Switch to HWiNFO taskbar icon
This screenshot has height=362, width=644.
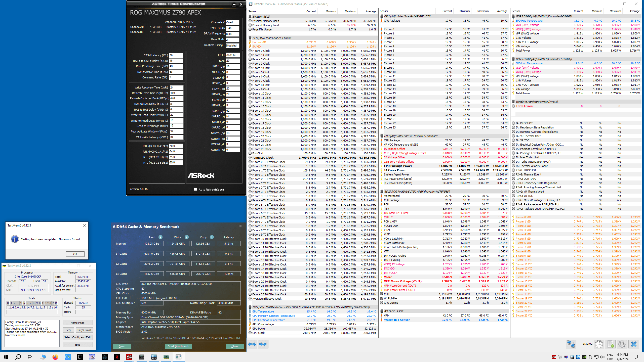click(x=154, y=357)
